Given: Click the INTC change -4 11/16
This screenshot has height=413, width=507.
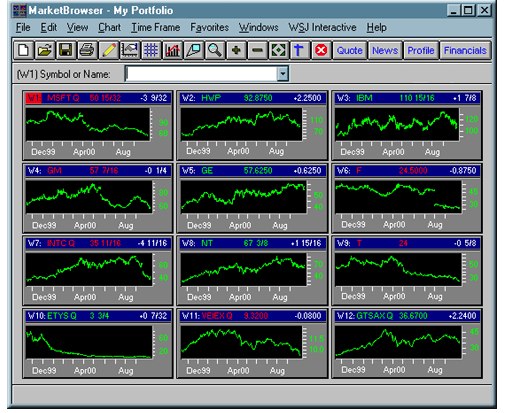Looking at the screenshot, I should point(152,243).
